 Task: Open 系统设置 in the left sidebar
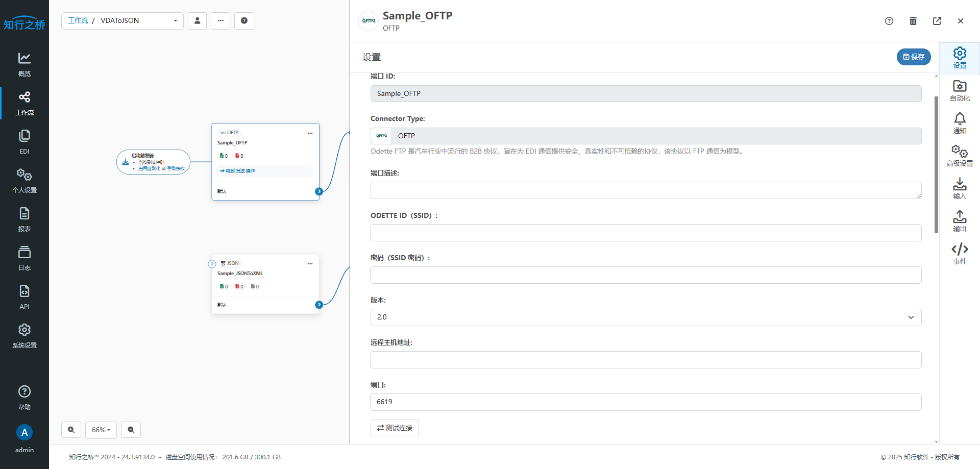pyautogui.click(x=24, y=335)
